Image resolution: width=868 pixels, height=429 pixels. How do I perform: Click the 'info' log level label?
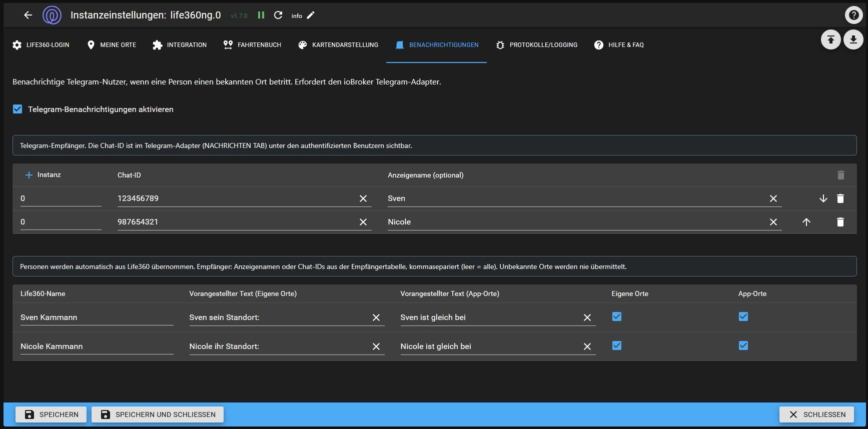pos(297,16)
